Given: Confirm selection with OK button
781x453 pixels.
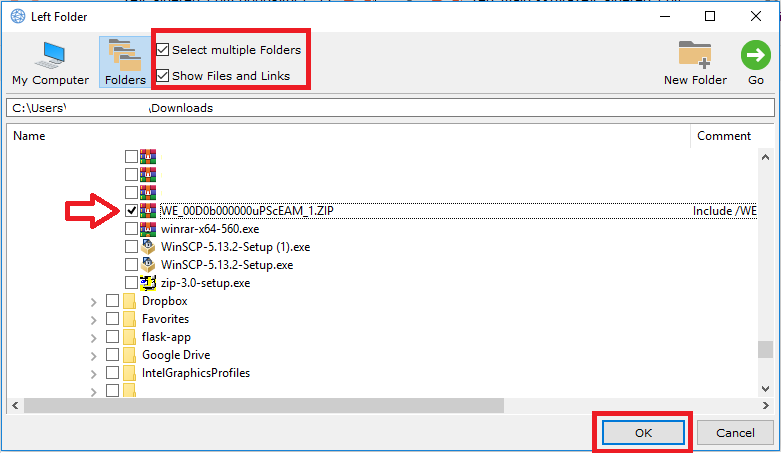Looking at the screenshot, I should pyautogui.click(x=642, y=433).
